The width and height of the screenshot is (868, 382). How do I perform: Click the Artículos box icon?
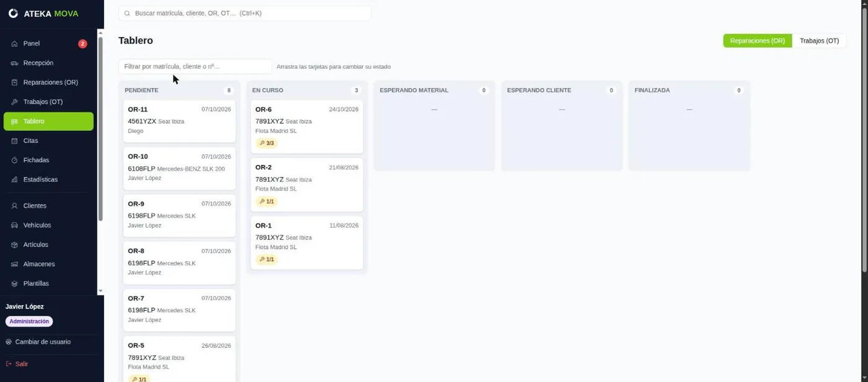tap(15, 245)
